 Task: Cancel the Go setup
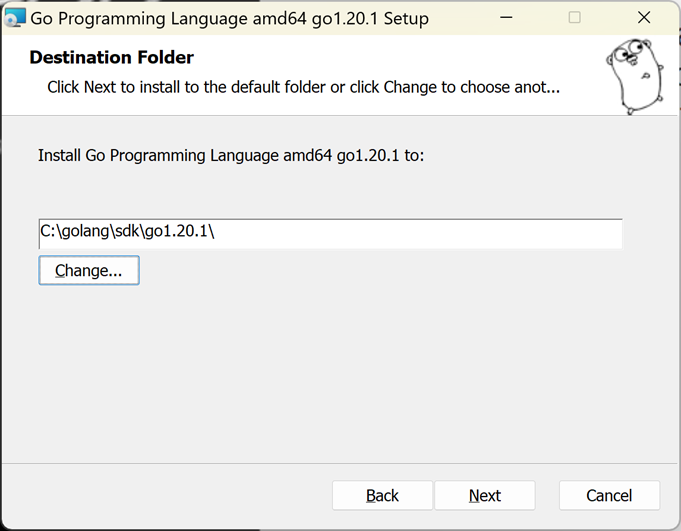pyautogui.click(x=609, y=495)
